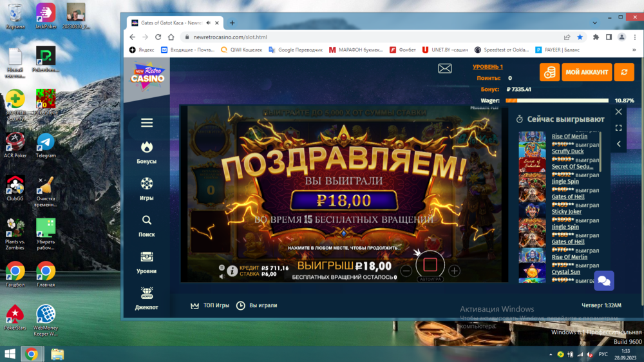Open the Игры section in sidebar
Screen dimensions: 644x362
point(147,189)
